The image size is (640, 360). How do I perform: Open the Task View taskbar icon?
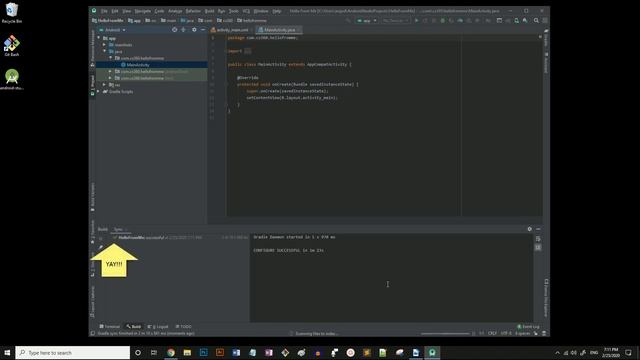pos(154,353)
